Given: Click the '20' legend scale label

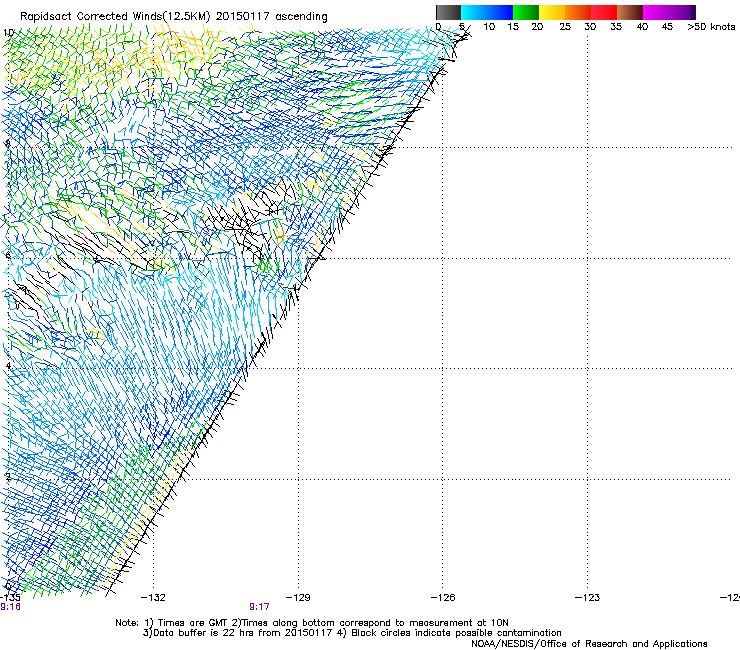Looking at the screenshot, I should (537, 26).
